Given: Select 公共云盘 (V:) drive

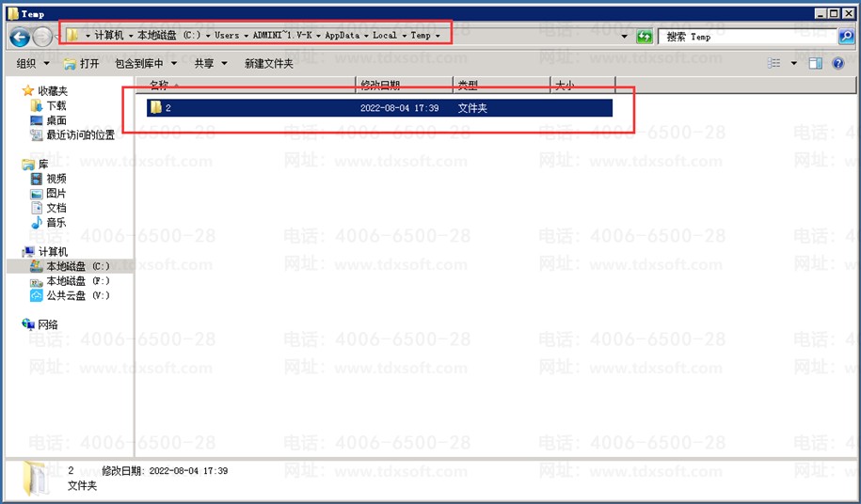Looking at the screenshot, I should tap(77, 295).
